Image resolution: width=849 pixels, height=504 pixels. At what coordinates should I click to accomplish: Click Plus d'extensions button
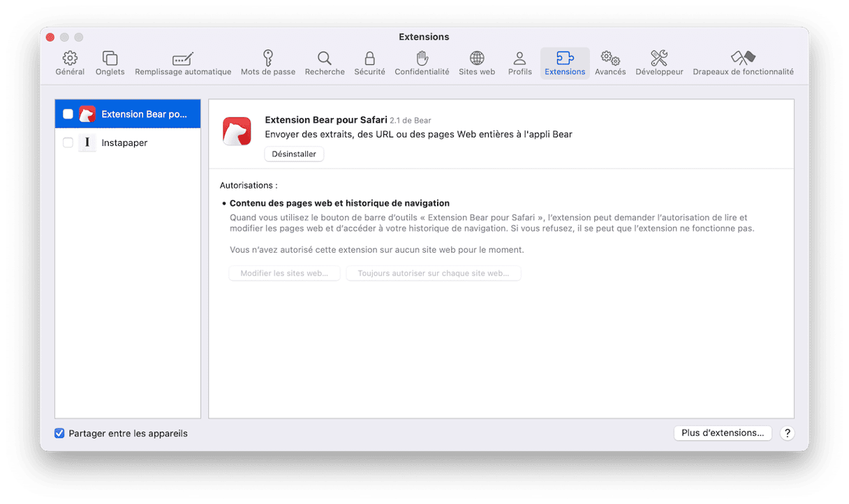click(723, 433)
